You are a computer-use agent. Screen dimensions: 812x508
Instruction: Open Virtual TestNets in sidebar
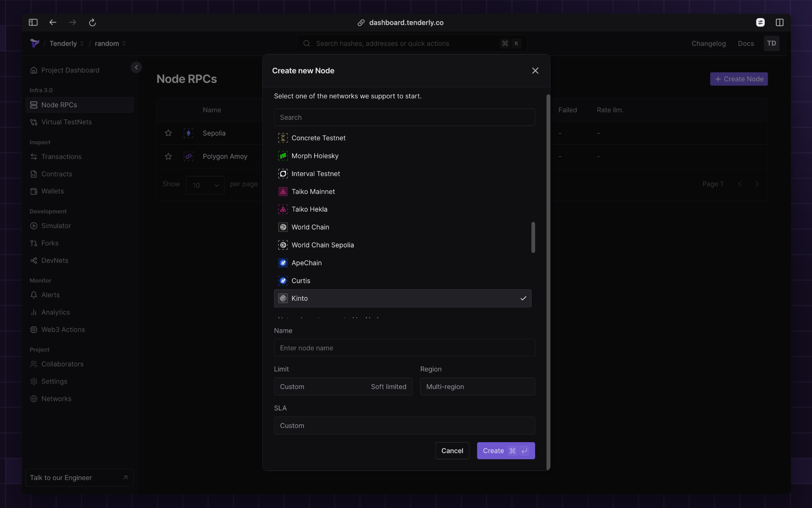click(x=66, y=122)
